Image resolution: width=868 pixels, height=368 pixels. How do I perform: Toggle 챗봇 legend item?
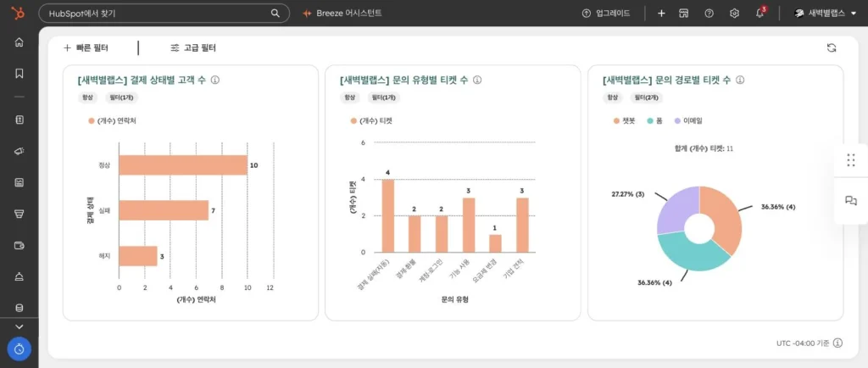(625, 120)
